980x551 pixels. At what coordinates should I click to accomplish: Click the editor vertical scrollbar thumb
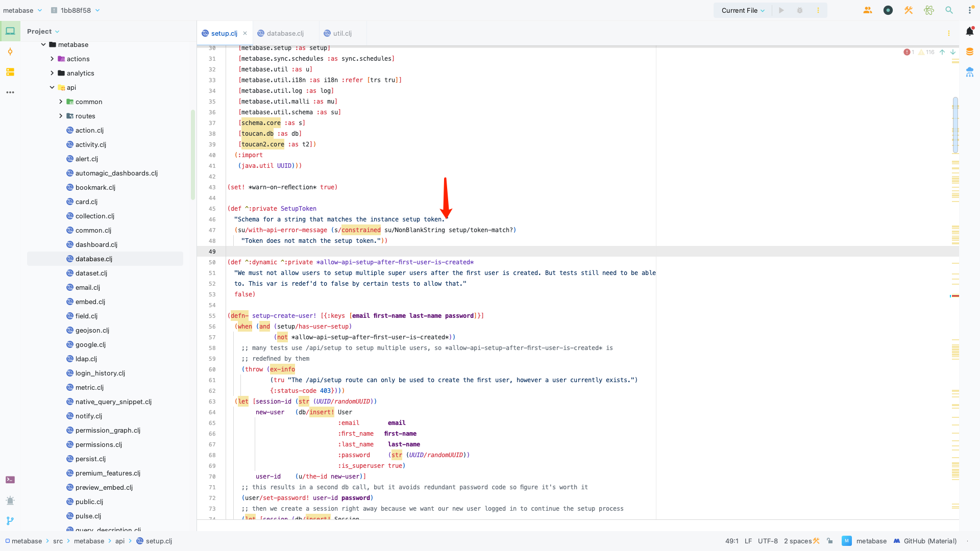(955, 125)
